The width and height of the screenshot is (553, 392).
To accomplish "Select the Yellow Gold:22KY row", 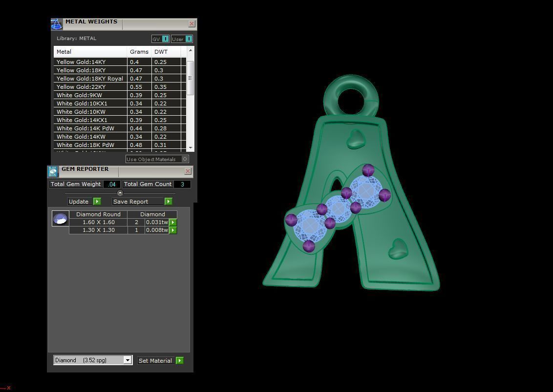I will pos(120,87).
